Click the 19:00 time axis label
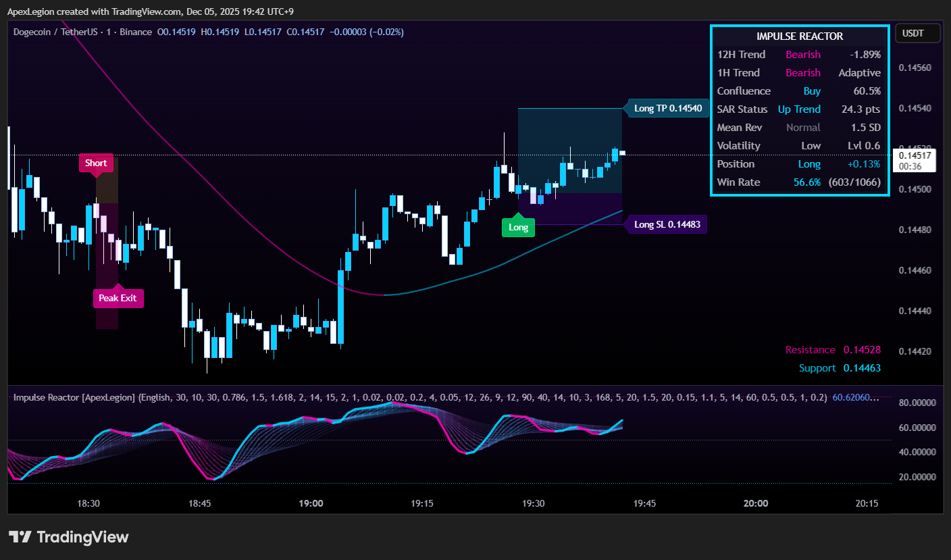951x560 pixels. (x=311, y=503)
